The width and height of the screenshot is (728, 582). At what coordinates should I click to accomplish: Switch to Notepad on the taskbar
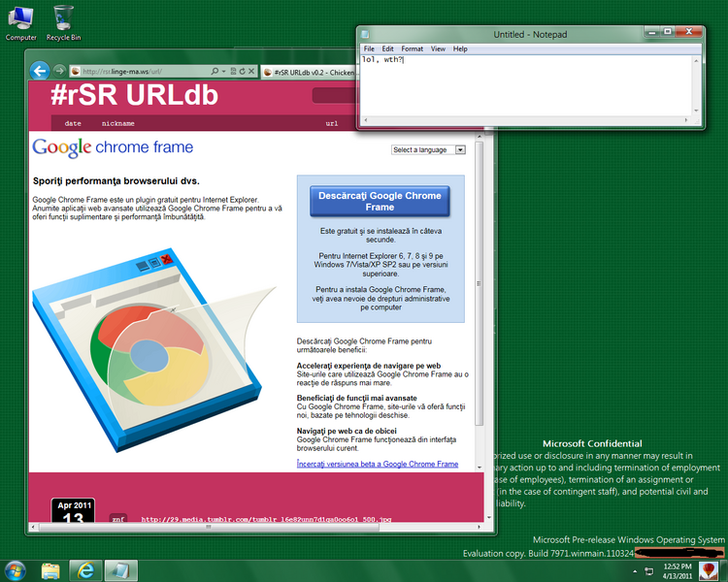coord(120,570)
